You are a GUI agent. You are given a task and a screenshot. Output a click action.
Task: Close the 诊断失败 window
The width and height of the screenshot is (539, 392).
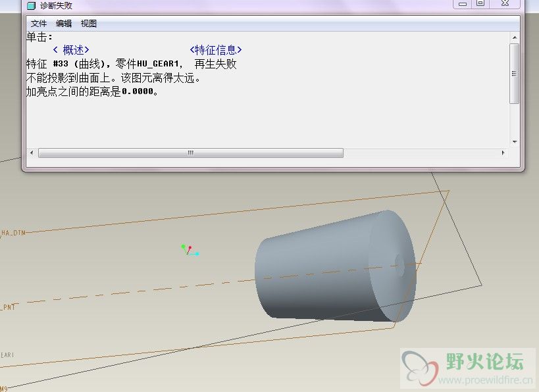(505, 4)
